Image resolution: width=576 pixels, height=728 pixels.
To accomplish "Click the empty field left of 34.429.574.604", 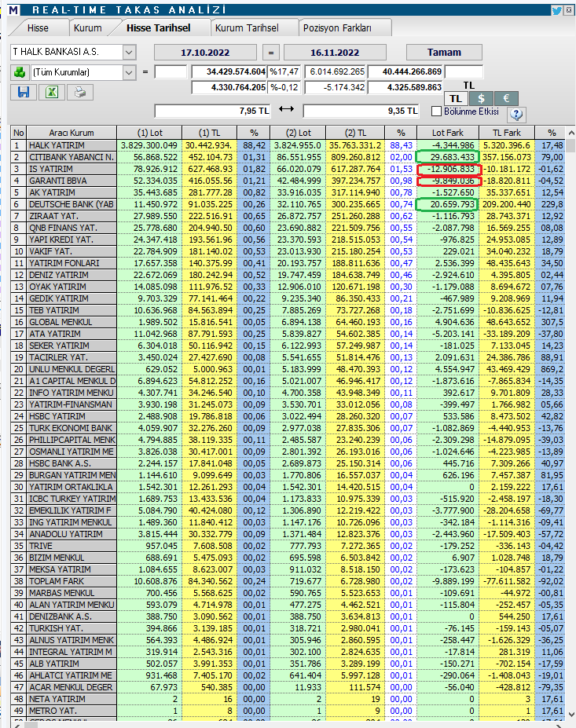I will pos(171,72).
